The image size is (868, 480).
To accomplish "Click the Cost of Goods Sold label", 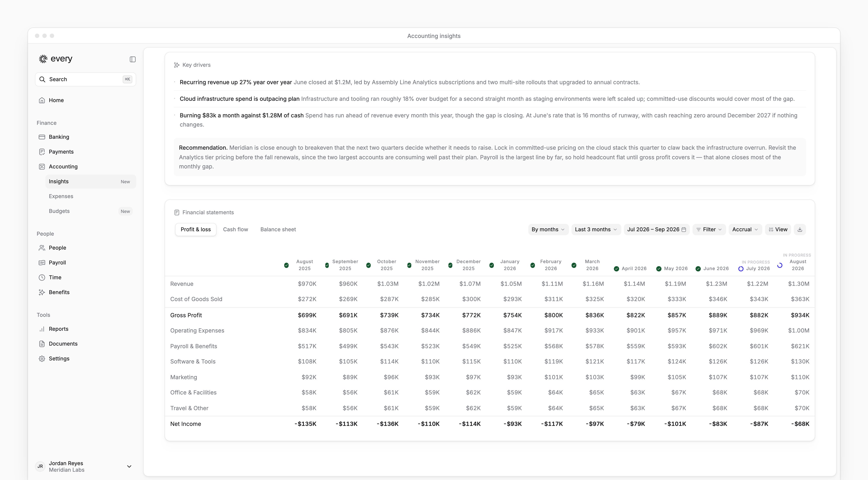I will coord(196,299).
